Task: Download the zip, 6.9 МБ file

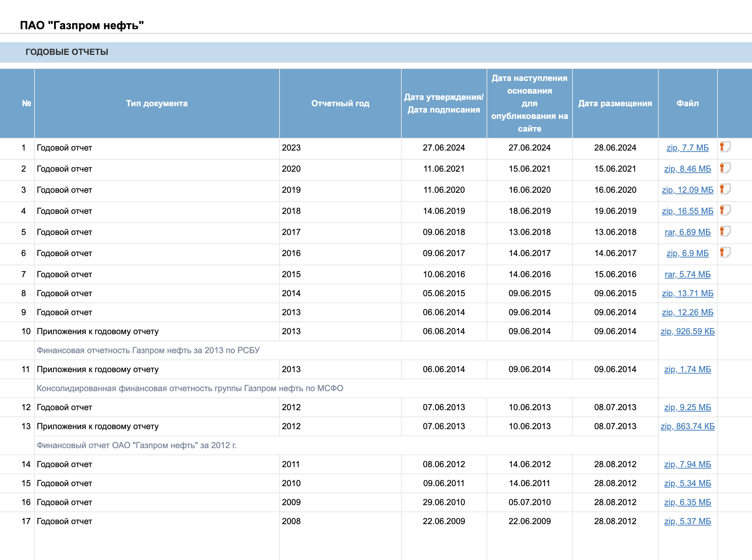Action: [x=688, y=253]
